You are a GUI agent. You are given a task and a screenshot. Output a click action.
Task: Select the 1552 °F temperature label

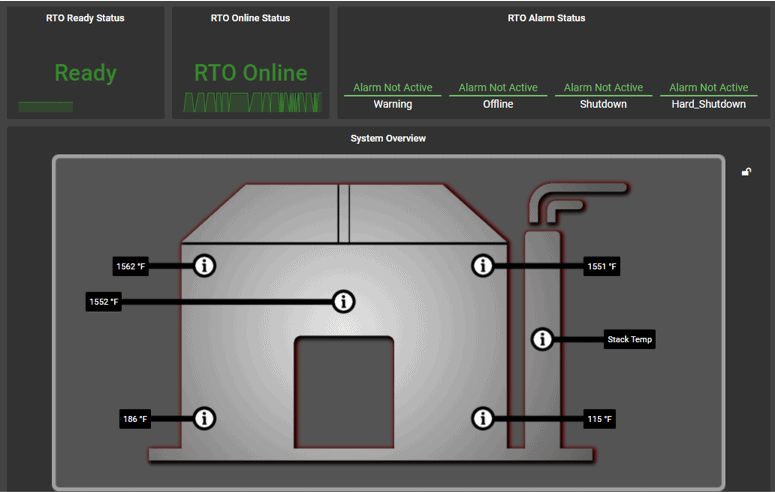tap(104, 302)
